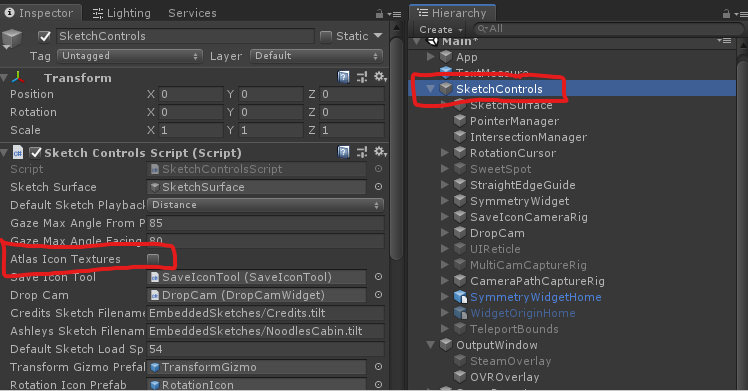The width and height of the screenshot is (748, 391).
Task: Select SteamOverlay object
Action: [510, 361]
